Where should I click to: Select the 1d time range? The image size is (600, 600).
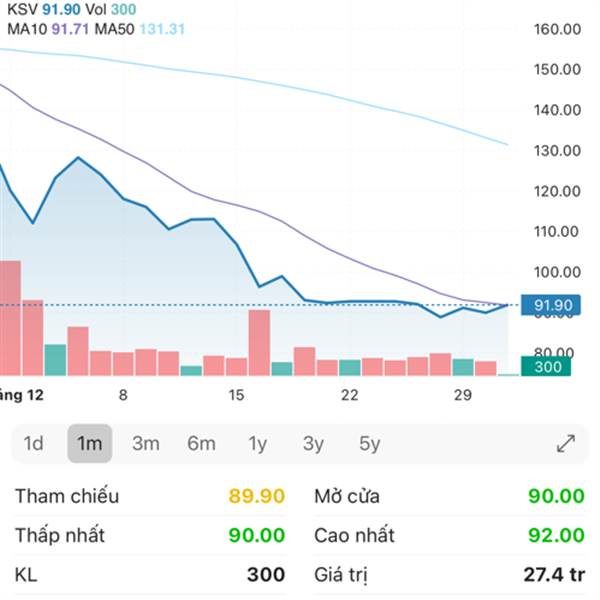pyautogui.click(x=34, y=444)
